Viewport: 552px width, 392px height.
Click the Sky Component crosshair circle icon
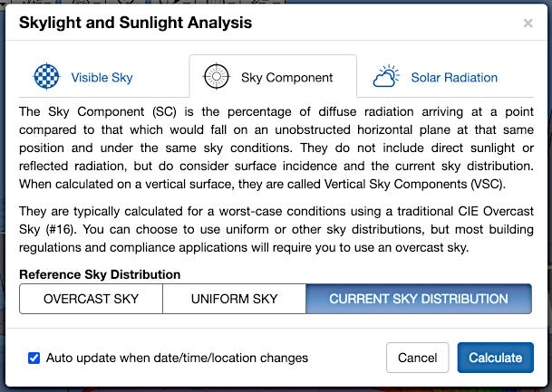[x=216, y=77]
